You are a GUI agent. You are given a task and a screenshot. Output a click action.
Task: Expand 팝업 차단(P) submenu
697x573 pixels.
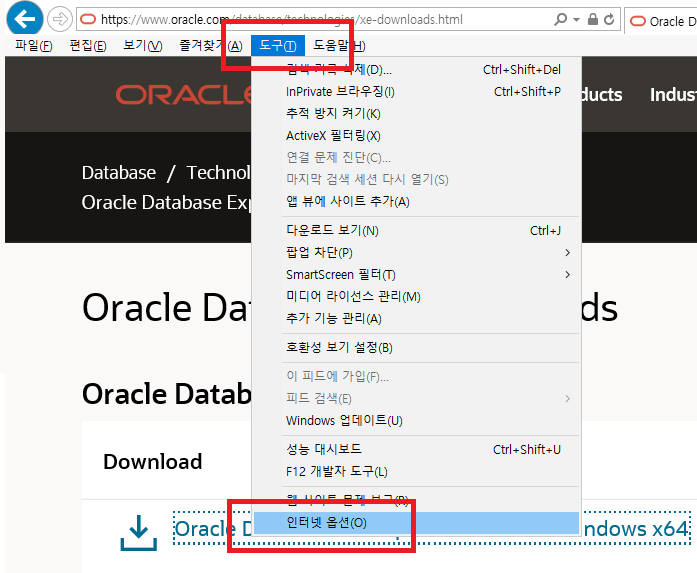point(417,252)
